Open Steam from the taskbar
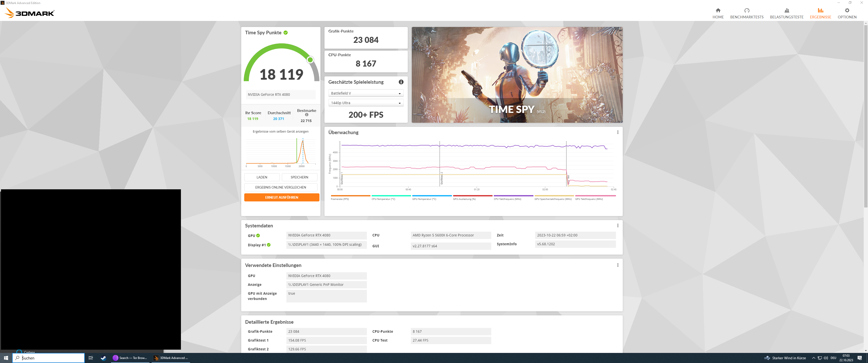The height and width of the screenshot is (363, 868). coord(103,358)
